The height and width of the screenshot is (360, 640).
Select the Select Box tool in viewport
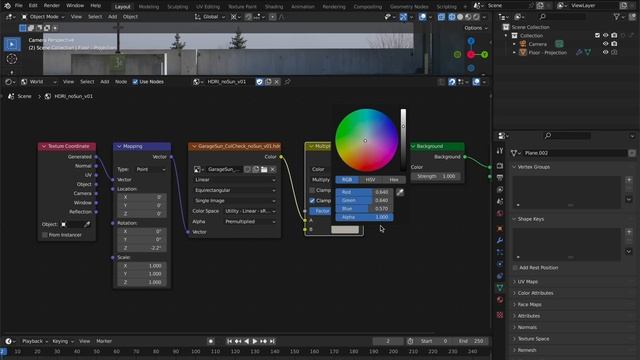tap(12, 44)
